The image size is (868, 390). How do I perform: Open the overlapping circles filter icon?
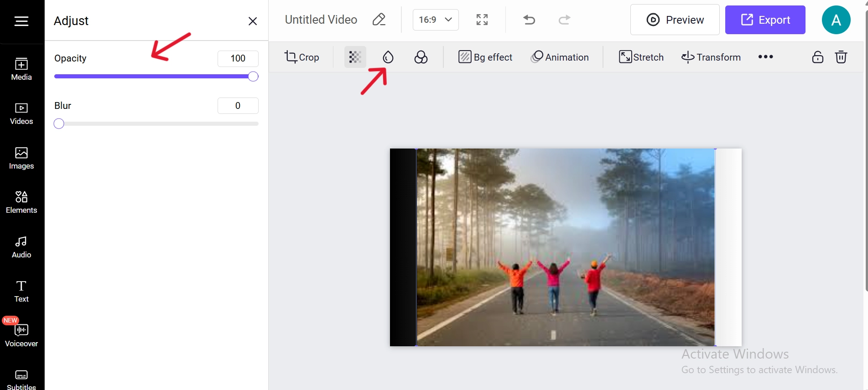(x=421, y=57)
